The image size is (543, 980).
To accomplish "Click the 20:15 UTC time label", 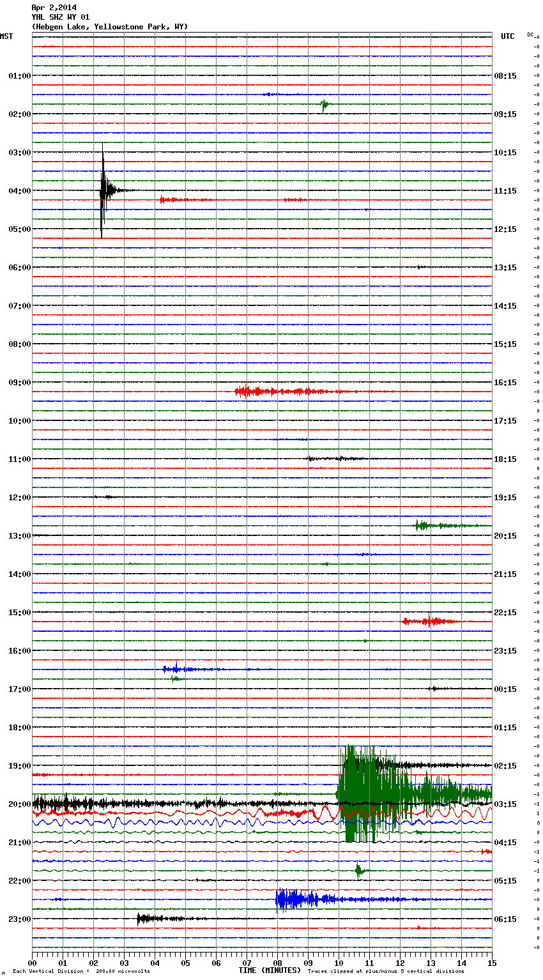I will click(x=505, y=536).
